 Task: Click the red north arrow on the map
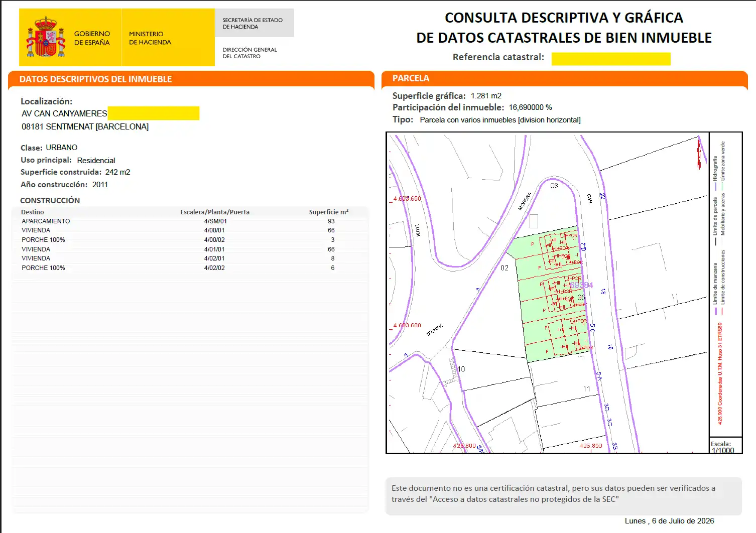coord(698,153)
